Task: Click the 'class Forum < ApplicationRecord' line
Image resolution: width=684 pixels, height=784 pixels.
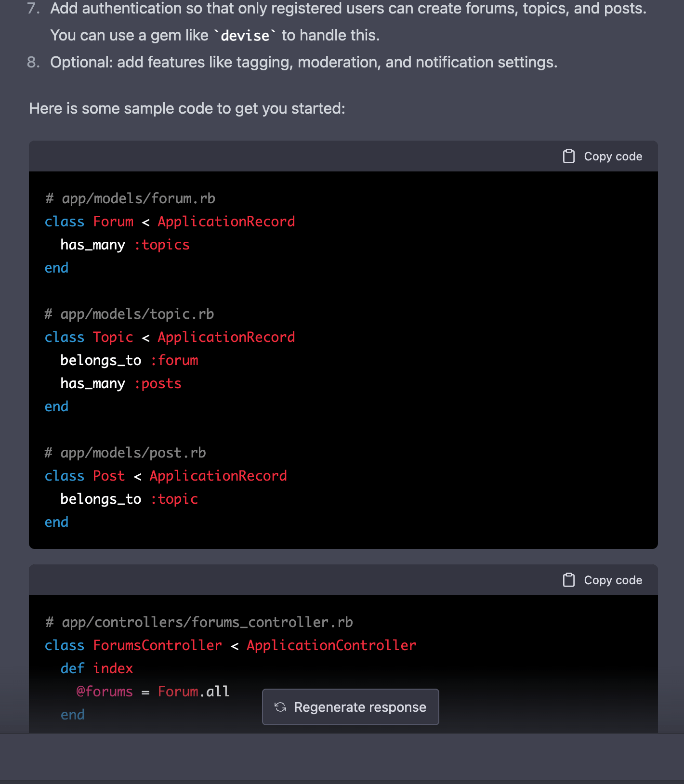Action: click(x=170, y=222)
